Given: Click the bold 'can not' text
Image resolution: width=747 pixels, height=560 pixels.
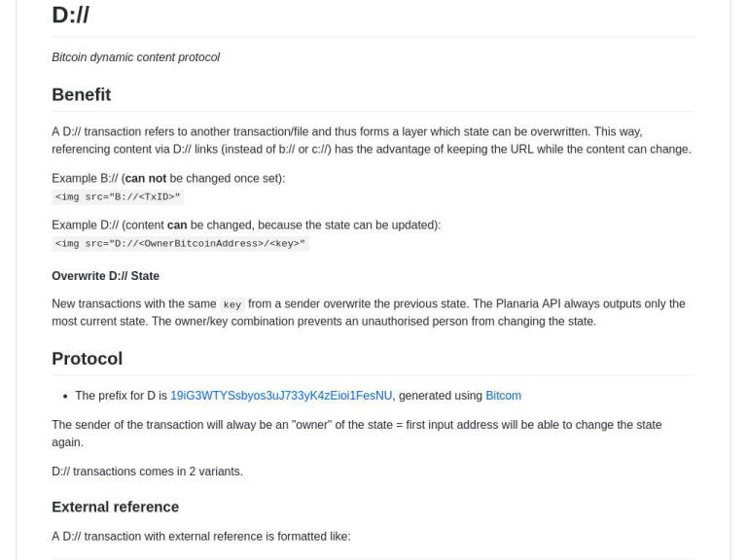Looking at the screenshot, I should 145,179.
